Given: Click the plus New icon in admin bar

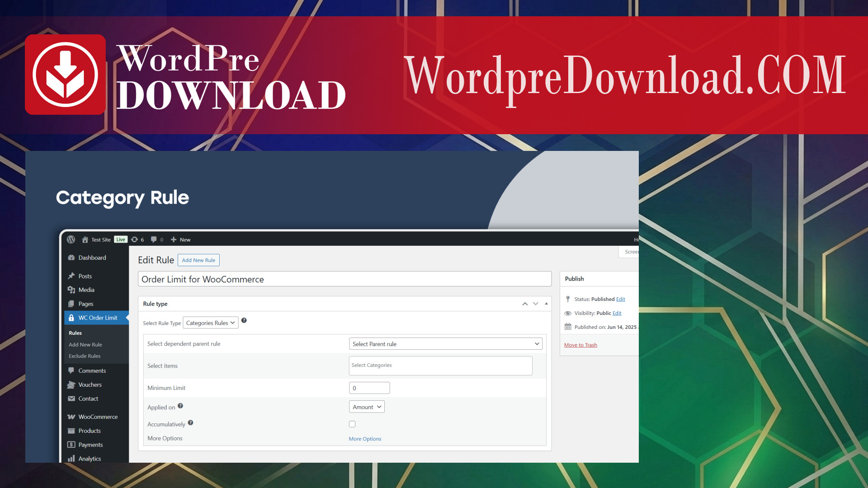Looking at the screenshot, I should point(174,239).
